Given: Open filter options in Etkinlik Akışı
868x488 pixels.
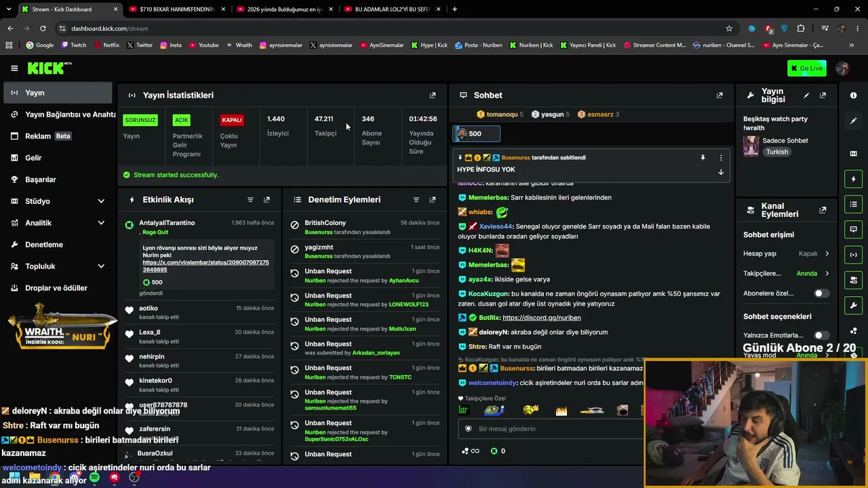Looking at the screenshot, I should point(250,200).
